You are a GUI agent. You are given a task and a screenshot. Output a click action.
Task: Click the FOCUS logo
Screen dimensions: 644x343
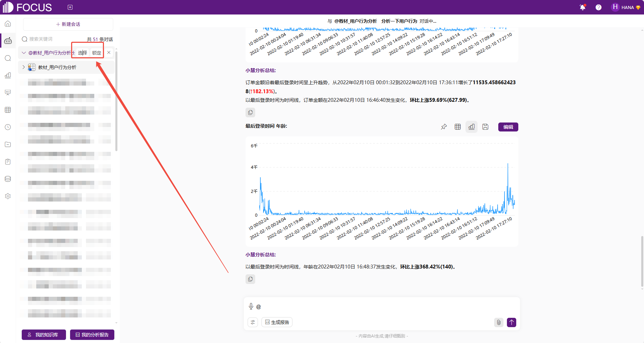[x=27, y=7]
